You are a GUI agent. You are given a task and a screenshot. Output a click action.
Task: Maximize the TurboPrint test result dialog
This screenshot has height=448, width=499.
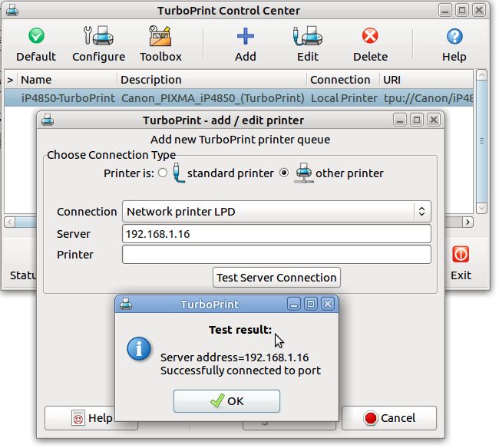[311, 305]
